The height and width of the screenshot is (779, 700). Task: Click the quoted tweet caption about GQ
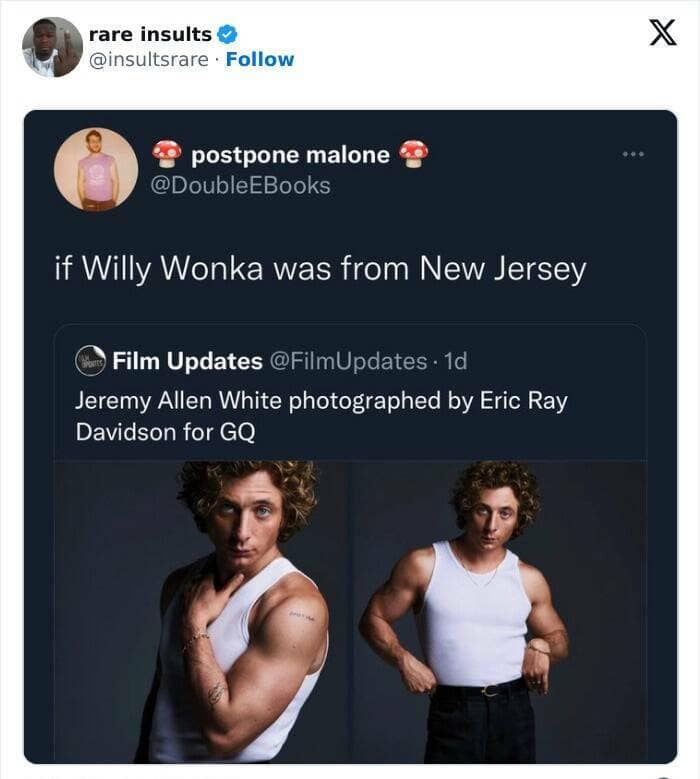click(321, 416)
